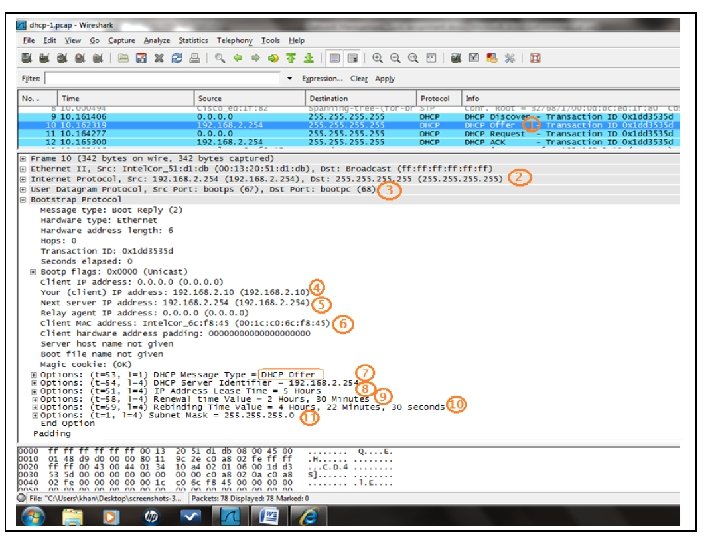Click the Clear filter button
This screenshot has height=540, width=720.
coord(359,79)
